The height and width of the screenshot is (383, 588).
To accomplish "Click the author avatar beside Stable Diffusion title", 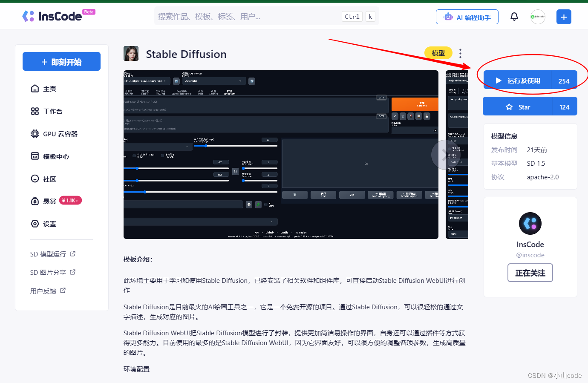I will coord(131,54).
